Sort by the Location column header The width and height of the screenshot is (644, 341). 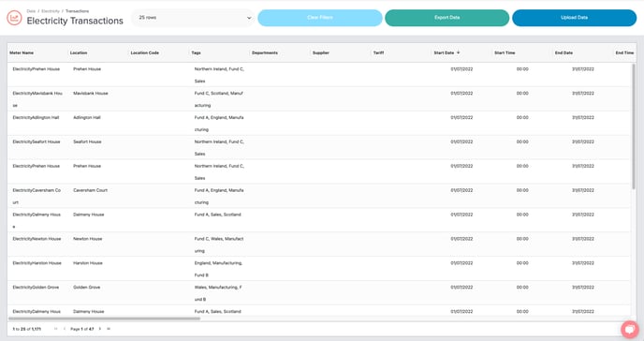click(79, 52)
